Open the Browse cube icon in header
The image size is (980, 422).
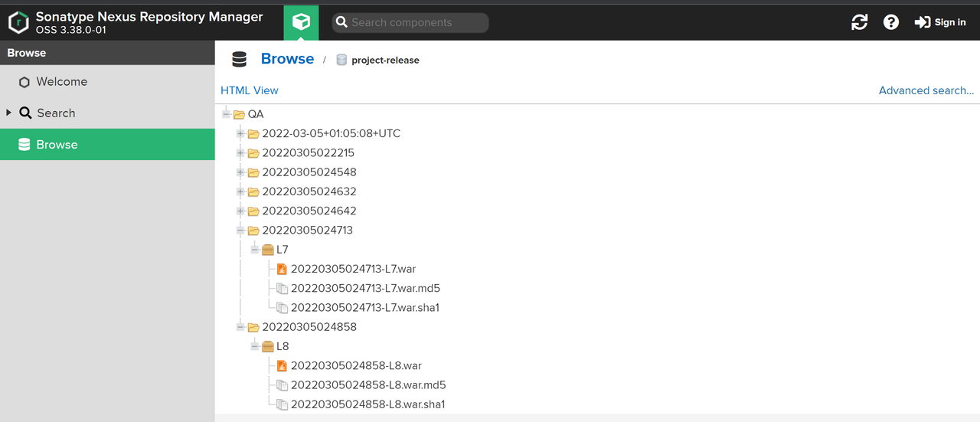click(x=301, y=21)
